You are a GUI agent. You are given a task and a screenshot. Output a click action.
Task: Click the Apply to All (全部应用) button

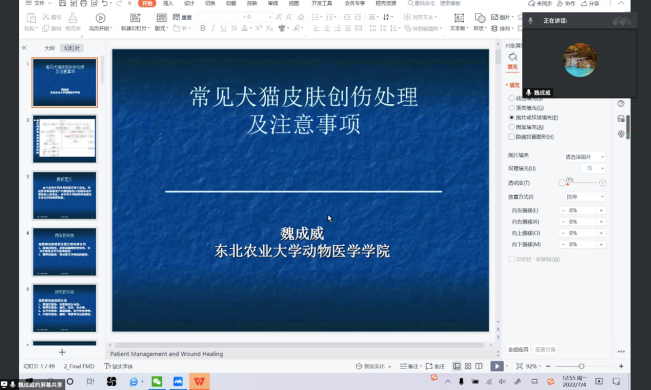518,349
